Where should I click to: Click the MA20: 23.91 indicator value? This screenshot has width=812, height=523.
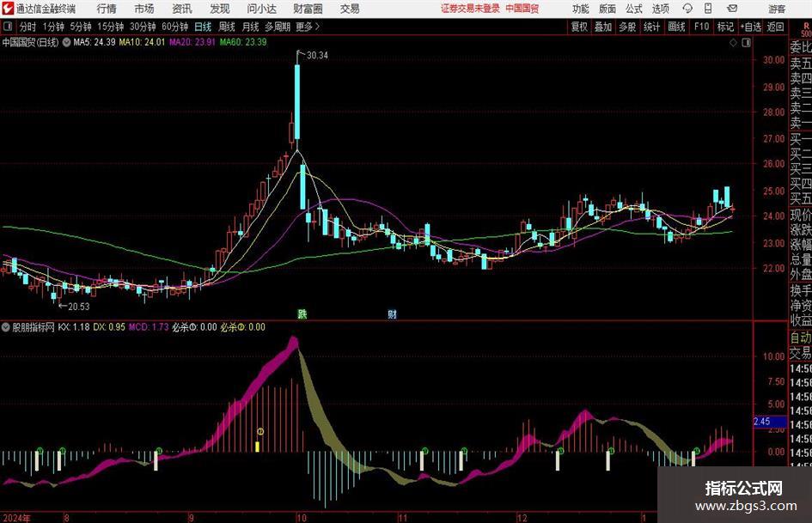point(192,42)
